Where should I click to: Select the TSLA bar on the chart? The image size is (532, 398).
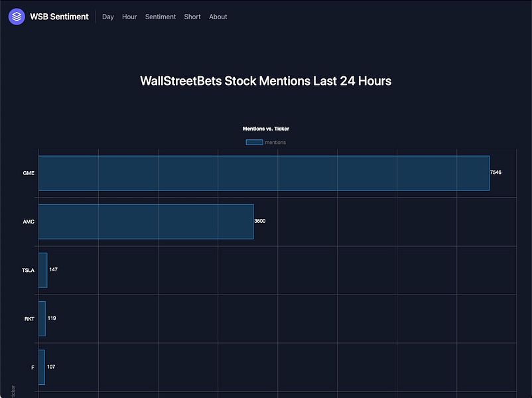[x=42, y=270]
